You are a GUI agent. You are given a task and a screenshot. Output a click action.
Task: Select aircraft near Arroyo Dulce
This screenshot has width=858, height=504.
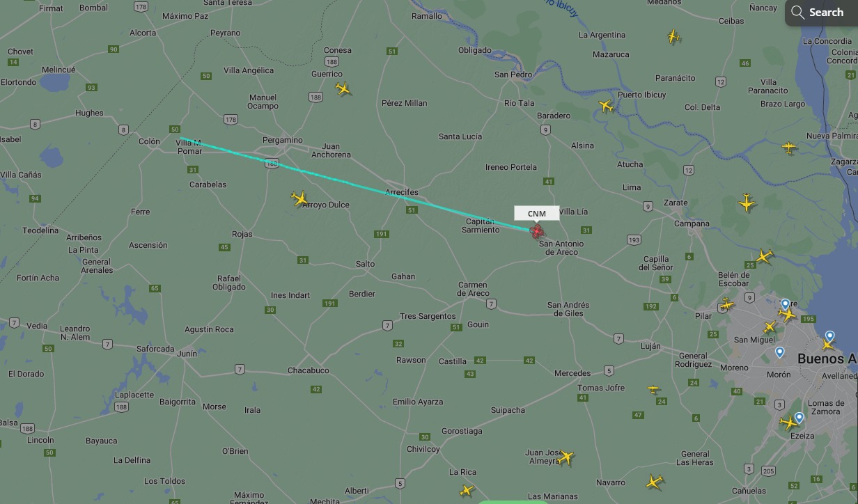(x=299, y=199)
